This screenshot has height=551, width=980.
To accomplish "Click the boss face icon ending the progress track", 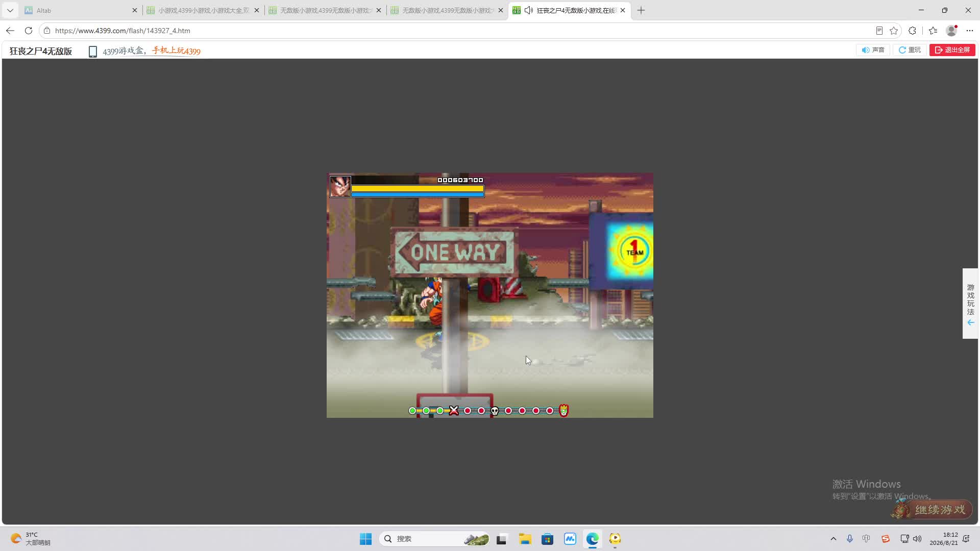I will [563, 410].
